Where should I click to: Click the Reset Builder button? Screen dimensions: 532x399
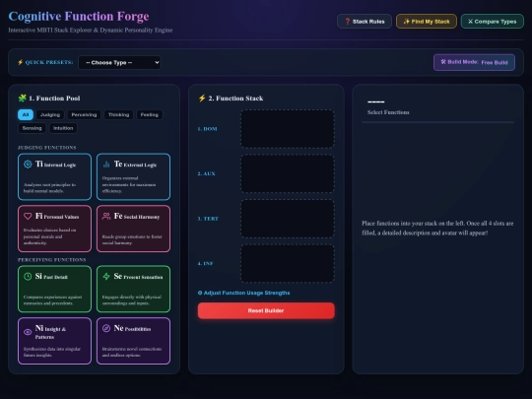(266, 310)
